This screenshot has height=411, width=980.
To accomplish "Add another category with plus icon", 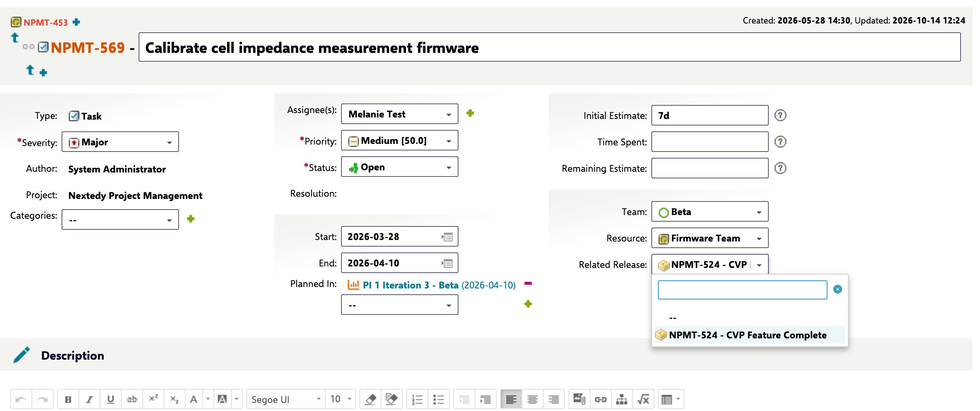I will 191,219.
